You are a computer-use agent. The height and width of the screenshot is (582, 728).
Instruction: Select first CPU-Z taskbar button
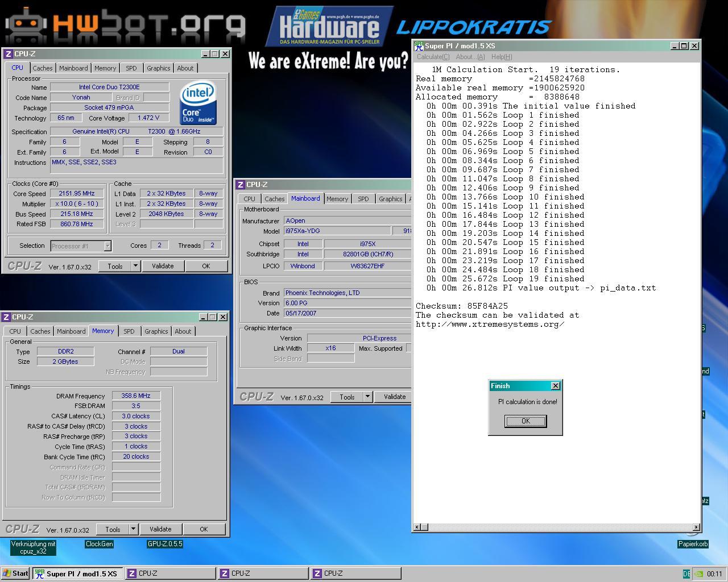click(170, 573)
